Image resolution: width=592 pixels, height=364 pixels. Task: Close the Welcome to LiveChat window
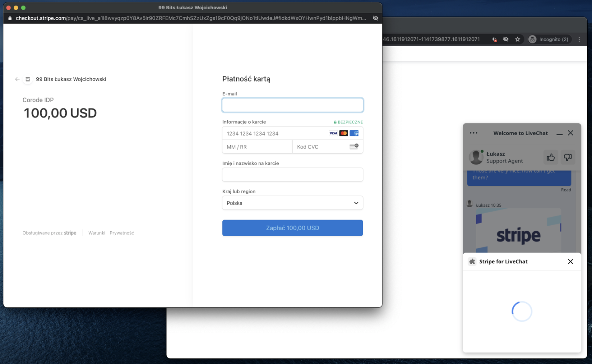coord(570,133)
